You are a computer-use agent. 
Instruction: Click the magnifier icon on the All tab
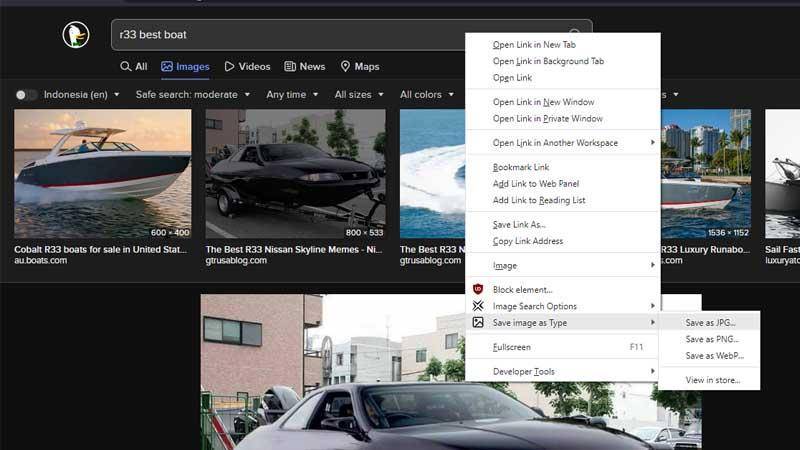click(x=125, y=66)
